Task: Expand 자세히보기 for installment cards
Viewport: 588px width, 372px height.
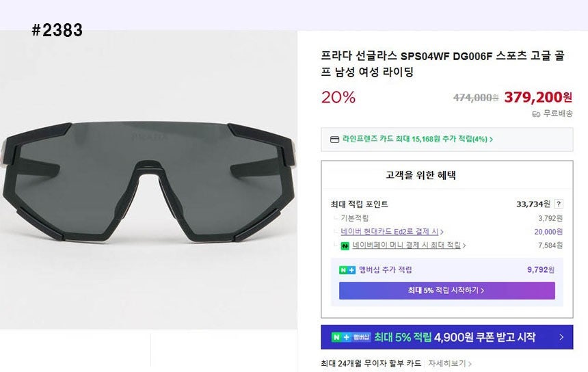Action: pos(449,363)
